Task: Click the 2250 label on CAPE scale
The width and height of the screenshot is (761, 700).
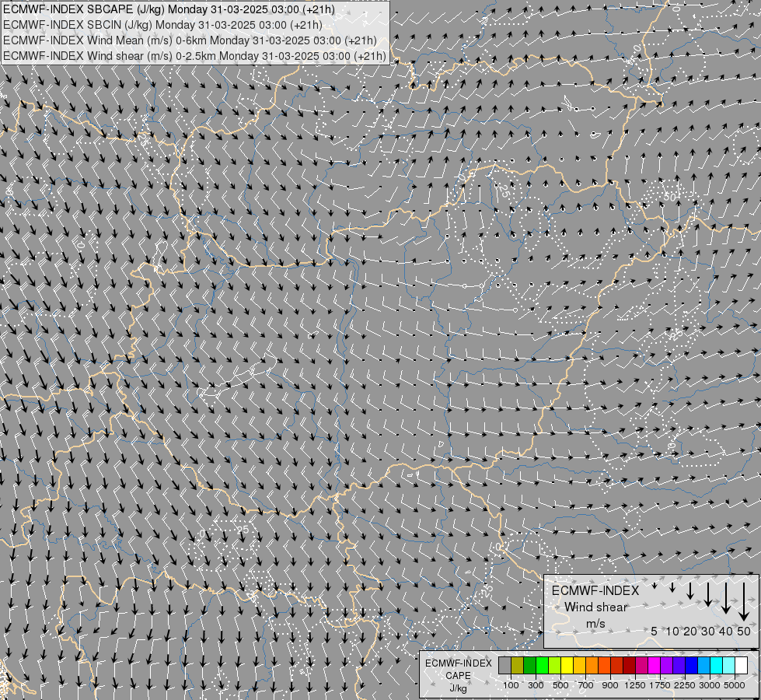Action: [685, 685]
